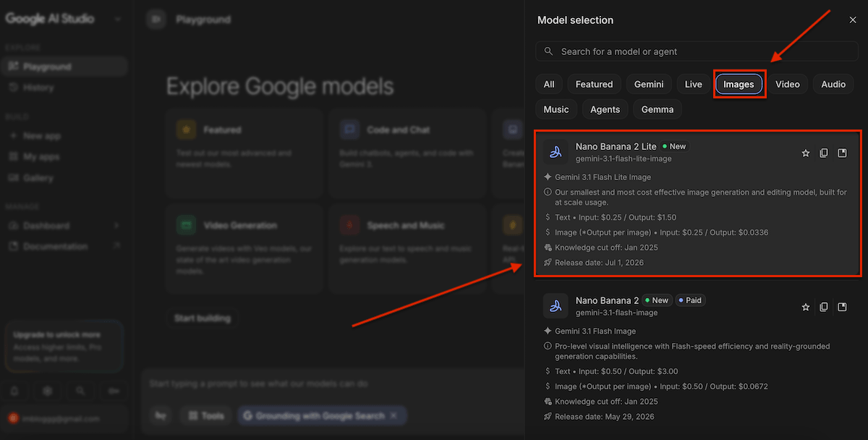
Task: Expand the Dashboard submenu chevron
Action: [116, 226]
